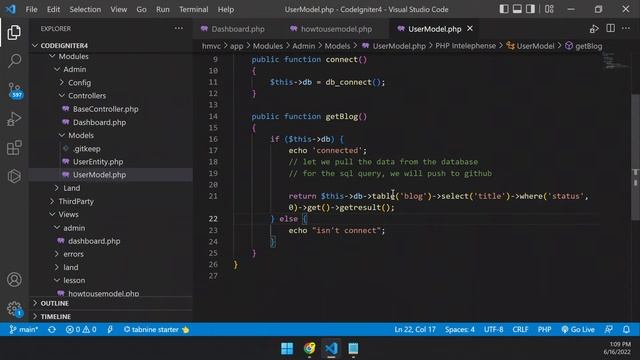Change language mode via PHP item

[544, 329]
